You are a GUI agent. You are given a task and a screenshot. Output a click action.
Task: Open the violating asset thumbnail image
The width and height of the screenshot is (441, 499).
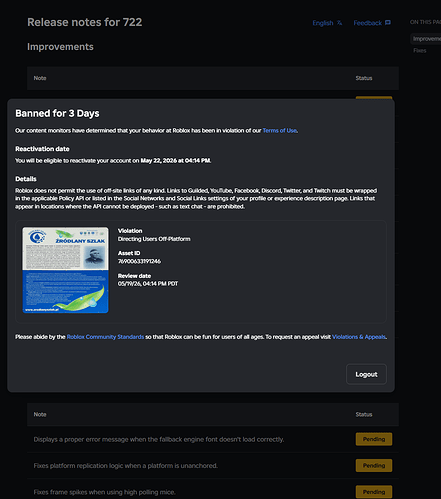(65, 270)
